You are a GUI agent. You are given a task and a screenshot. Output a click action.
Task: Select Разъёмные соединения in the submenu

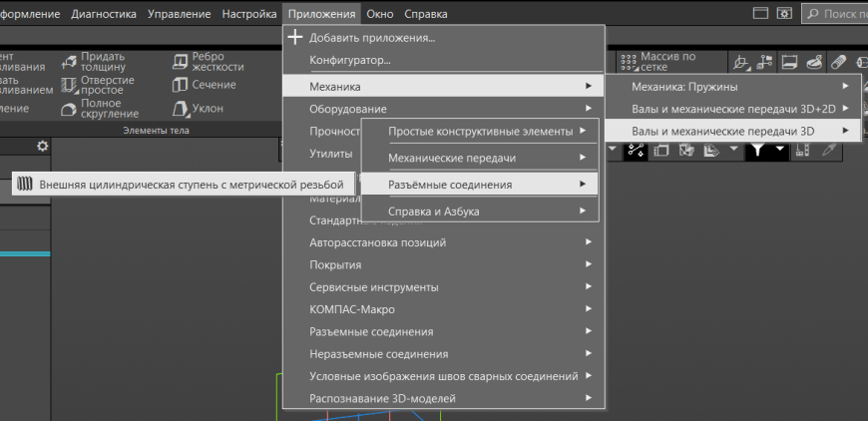480,185
